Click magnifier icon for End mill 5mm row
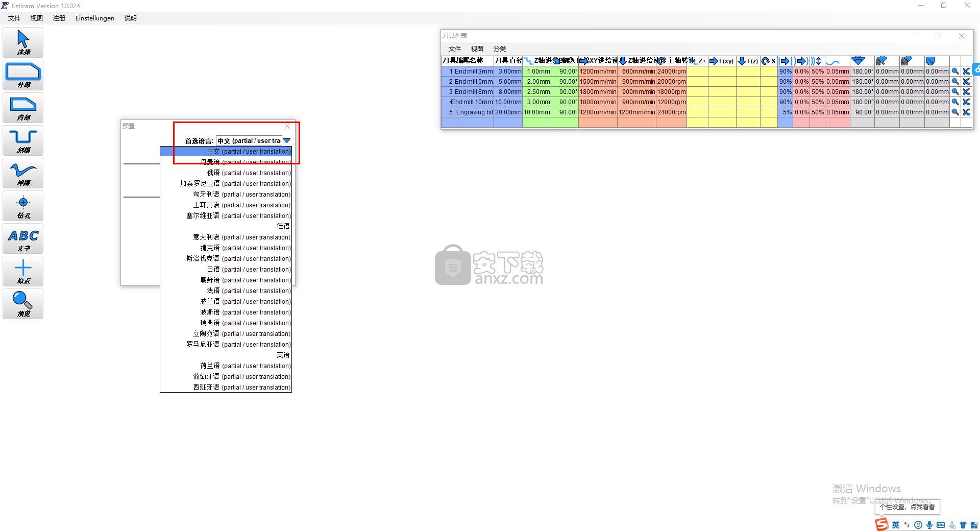This screenshot has width=980, height=531. 955,82
